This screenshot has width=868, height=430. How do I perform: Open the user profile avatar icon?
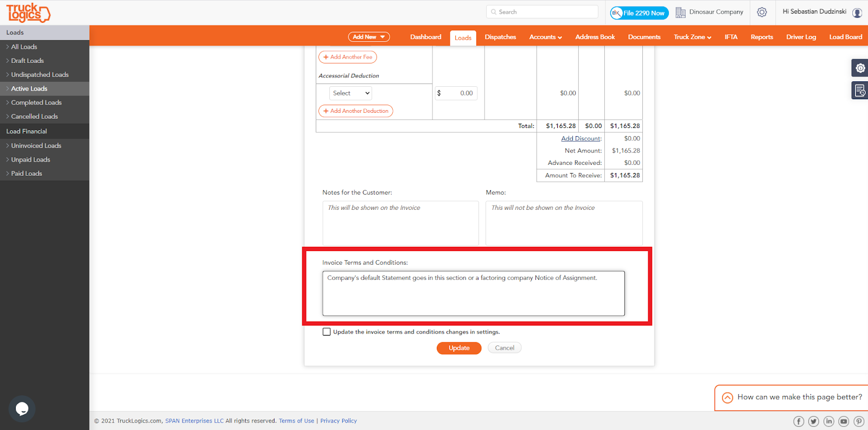tap(857, 12)
